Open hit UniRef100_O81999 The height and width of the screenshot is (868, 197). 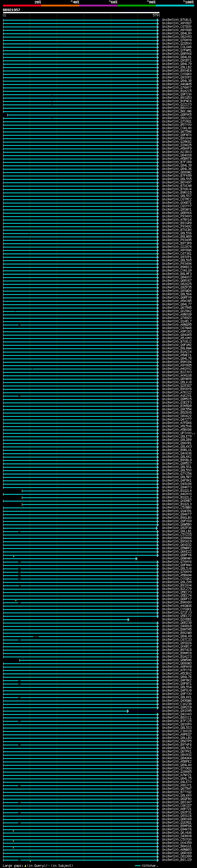click(176, 857)
